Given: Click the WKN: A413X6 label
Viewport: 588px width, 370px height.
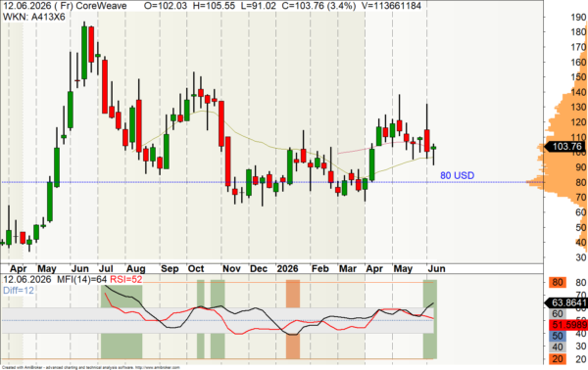Looking at the screenshot, I should tap(33, 17).
